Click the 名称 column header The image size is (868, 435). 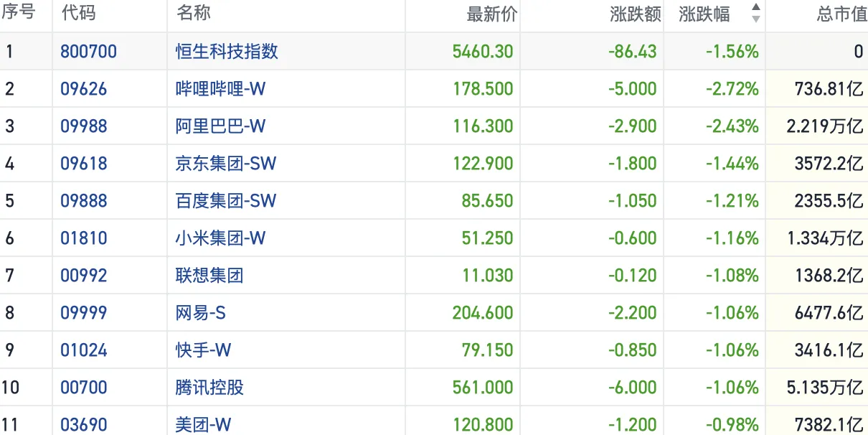[194, 14]
